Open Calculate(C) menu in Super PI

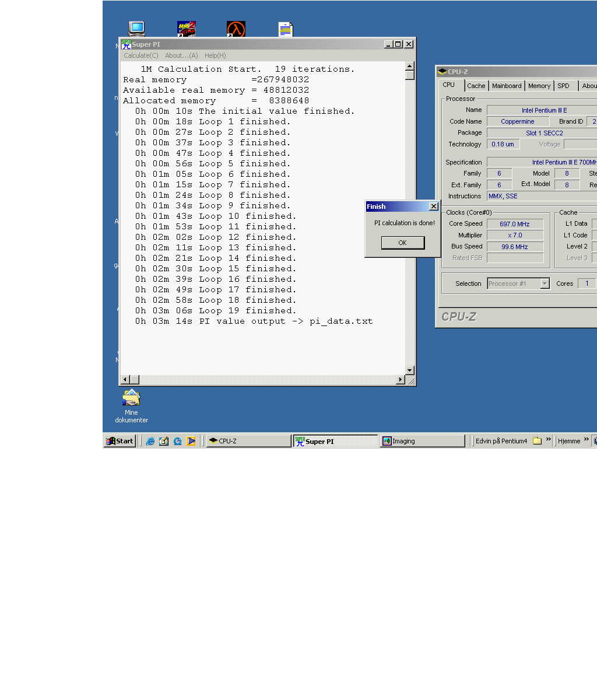click(x=141, y=55)
